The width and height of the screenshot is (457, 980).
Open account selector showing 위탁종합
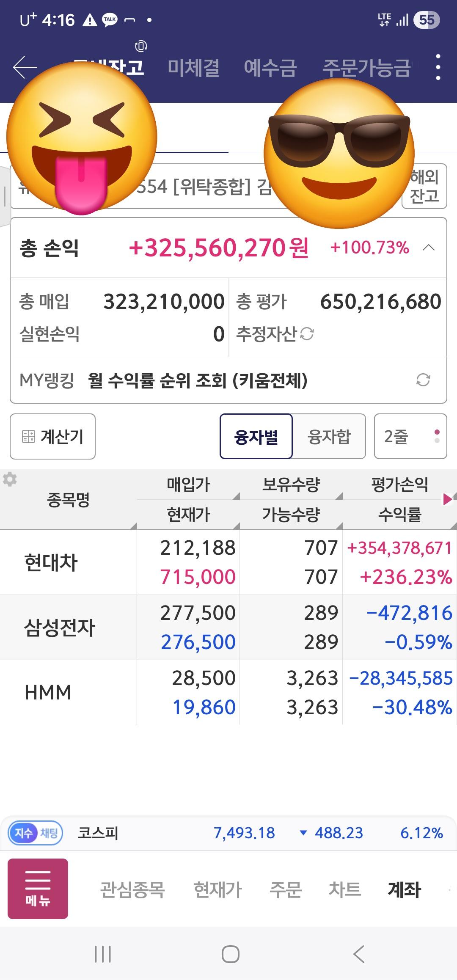(x=203, y=186)
